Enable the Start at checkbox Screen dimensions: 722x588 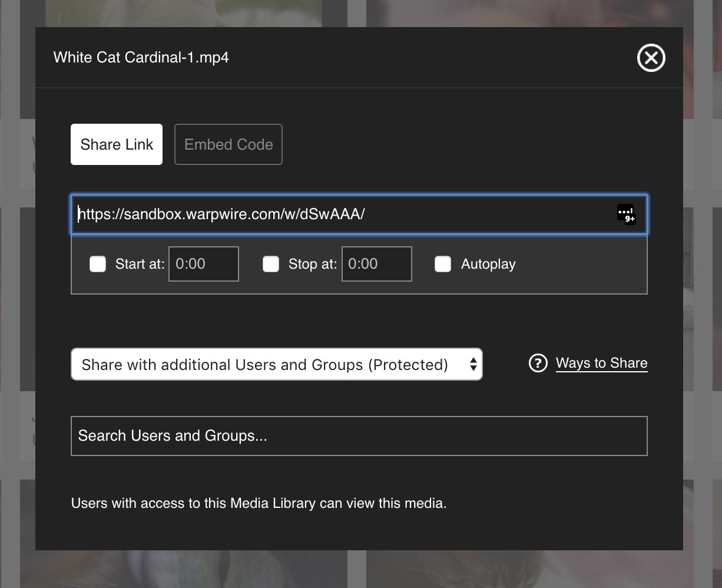point(98,264)
